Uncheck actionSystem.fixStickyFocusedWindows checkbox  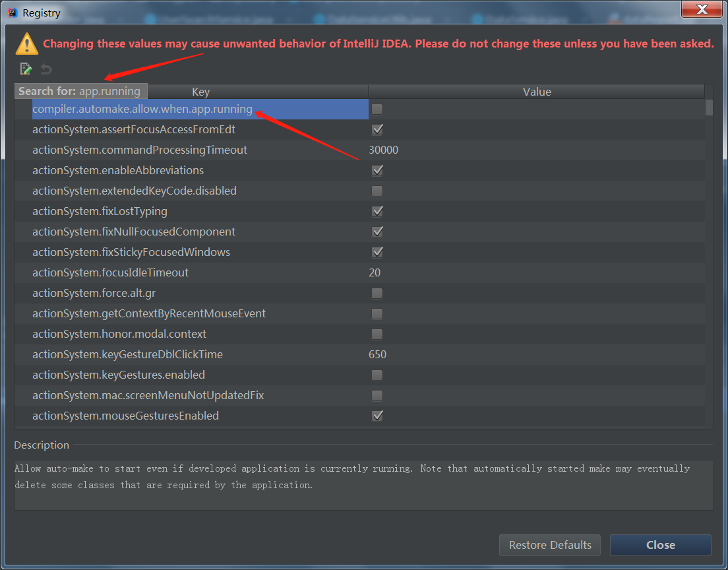coord(377,252)
